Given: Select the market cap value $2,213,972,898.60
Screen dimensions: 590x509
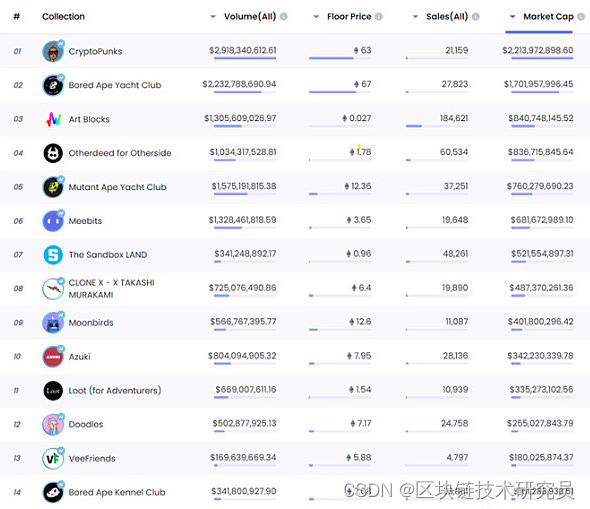Looking at the screenshot, I should coord(538,50).
